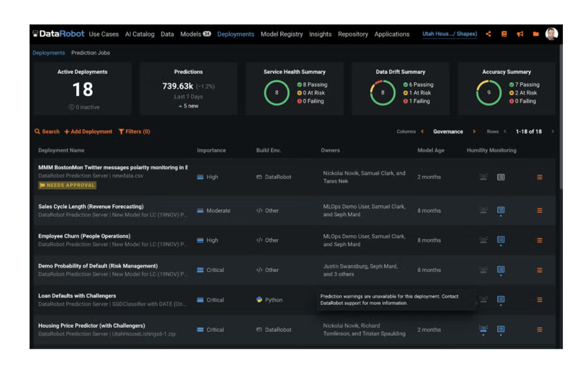Click list monitoring icon for Loan Defaults row
This screenshot has height=373, width=588.
coord(501,299)
